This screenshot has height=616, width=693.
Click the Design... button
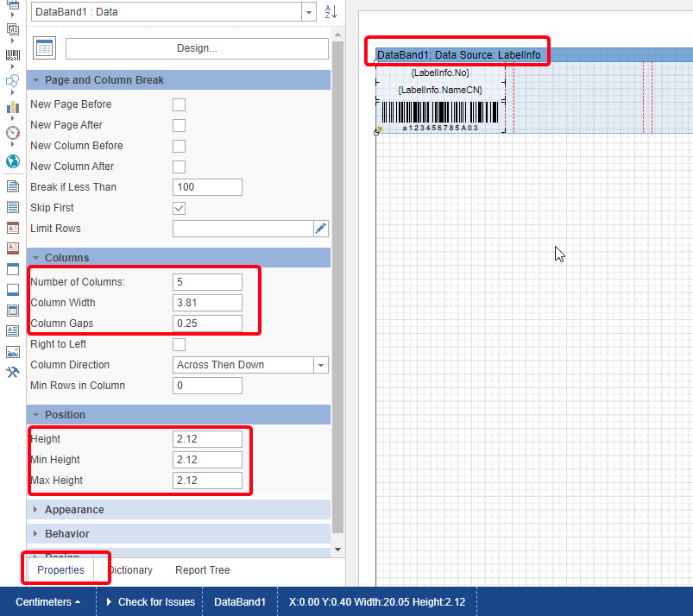click(x=197, y=48)
